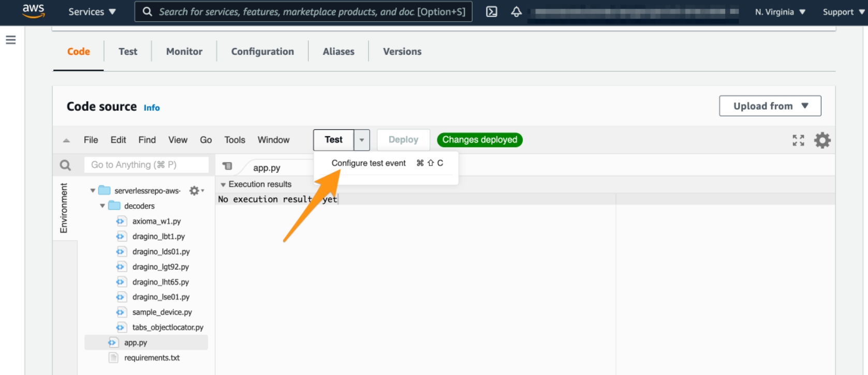
Task: Collapse the decoders folder triangle
Action: (x=102, y=206)
